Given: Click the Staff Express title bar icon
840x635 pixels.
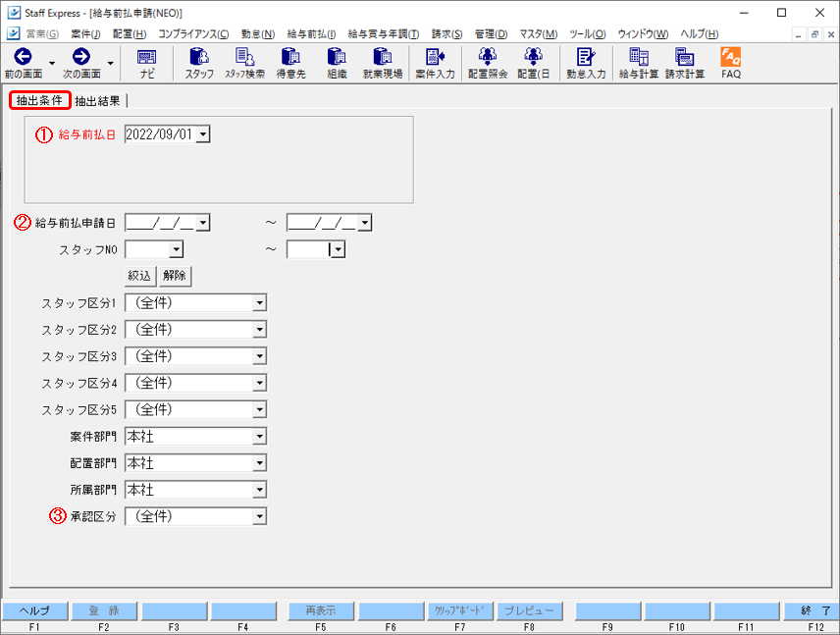Looking at the screenshot, I should [14, 13].
